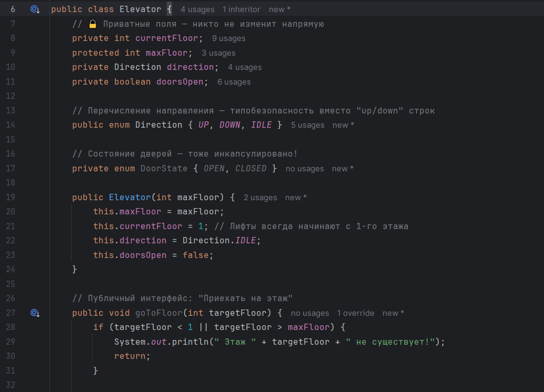Screen dimensions: 544x392
Task: Click 'this.maxFloor' in line 20
Action: 127,211
